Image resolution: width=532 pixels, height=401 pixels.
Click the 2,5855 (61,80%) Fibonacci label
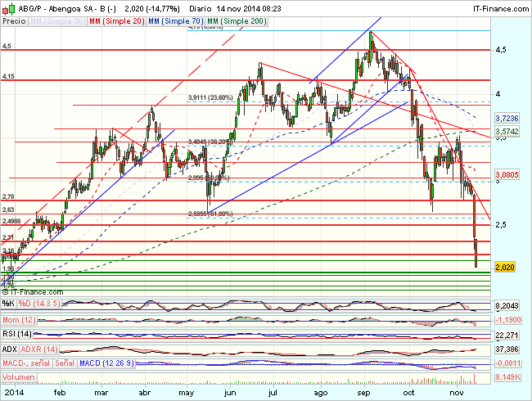tap(210, 214)
